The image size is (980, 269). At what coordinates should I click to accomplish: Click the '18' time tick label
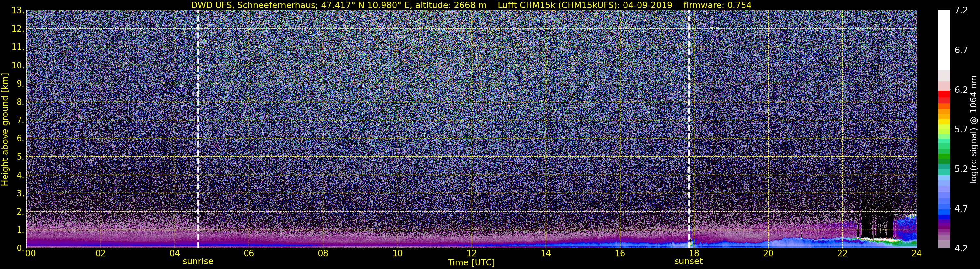coord(694,253)
